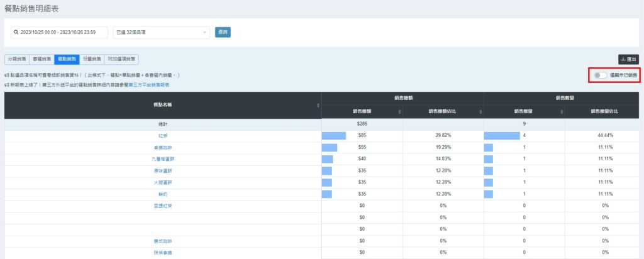Switch to the 分類銷售 tab

click(x=17, y=59)
